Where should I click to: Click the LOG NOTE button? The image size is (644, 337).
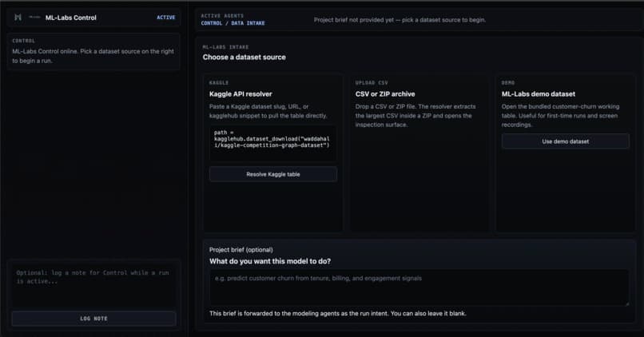click(94, 319)
